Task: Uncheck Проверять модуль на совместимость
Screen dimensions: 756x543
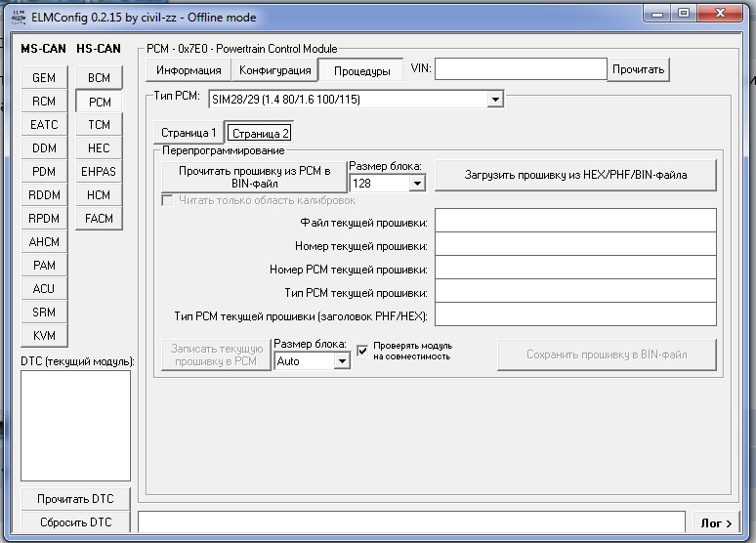Action: (x=362, y=351)
